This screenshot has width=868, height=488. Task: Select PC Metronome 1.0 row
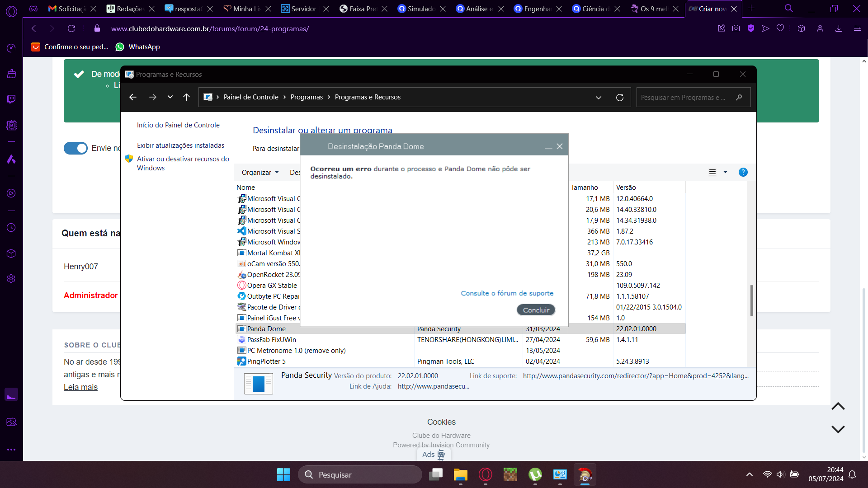tap(460, 351)
